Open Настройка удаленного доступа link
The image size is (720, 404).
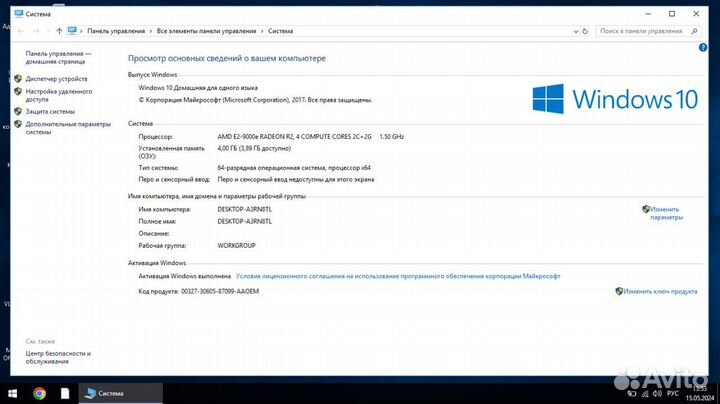click(x=59, y=95)
